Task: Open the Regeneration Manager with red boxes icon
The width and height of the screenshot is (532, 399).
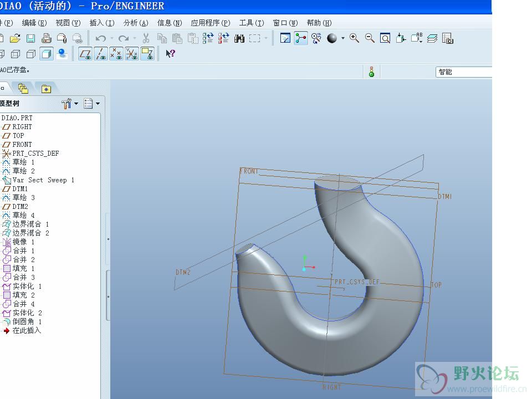Action: [x=223, y=38]
